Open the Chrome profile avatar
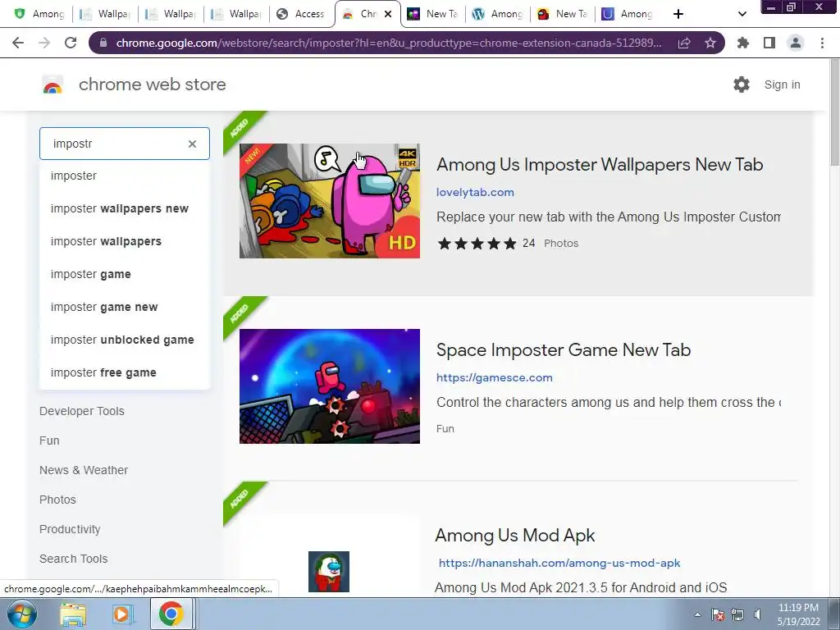Screen dimensions: 840x630 click(x=796, y=43)
